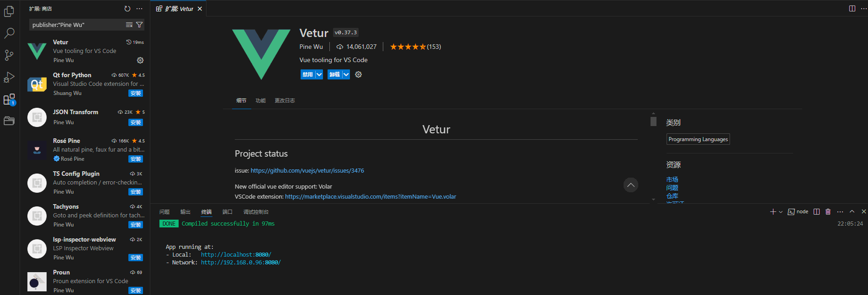868x295 pixels.
Task: Open the Debug Console panel tab
Action: tap(256, 212)
